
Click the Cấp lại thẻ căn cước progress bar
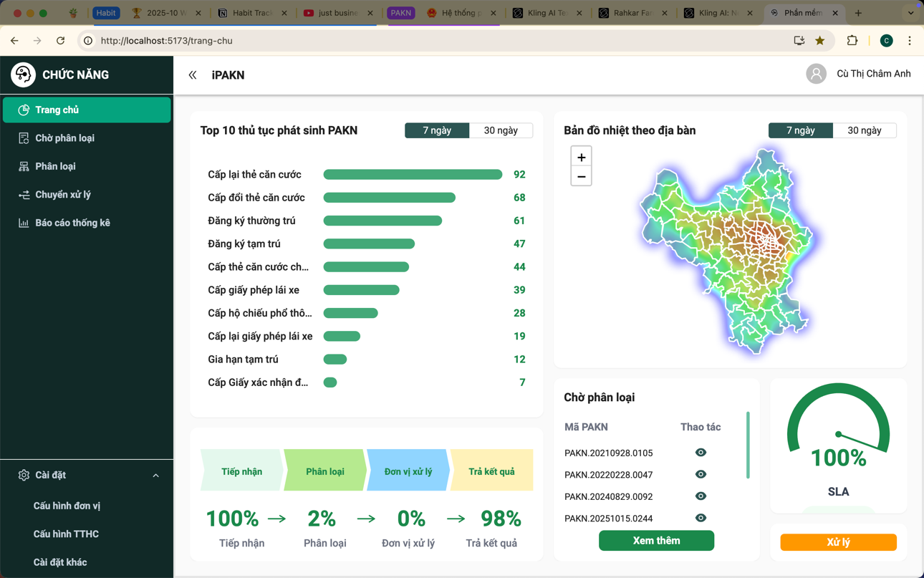412,174
